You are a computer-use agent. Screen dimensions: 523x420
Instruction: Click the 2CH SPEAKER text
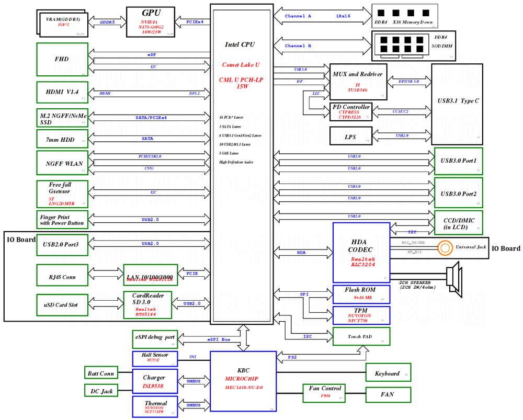415,282
